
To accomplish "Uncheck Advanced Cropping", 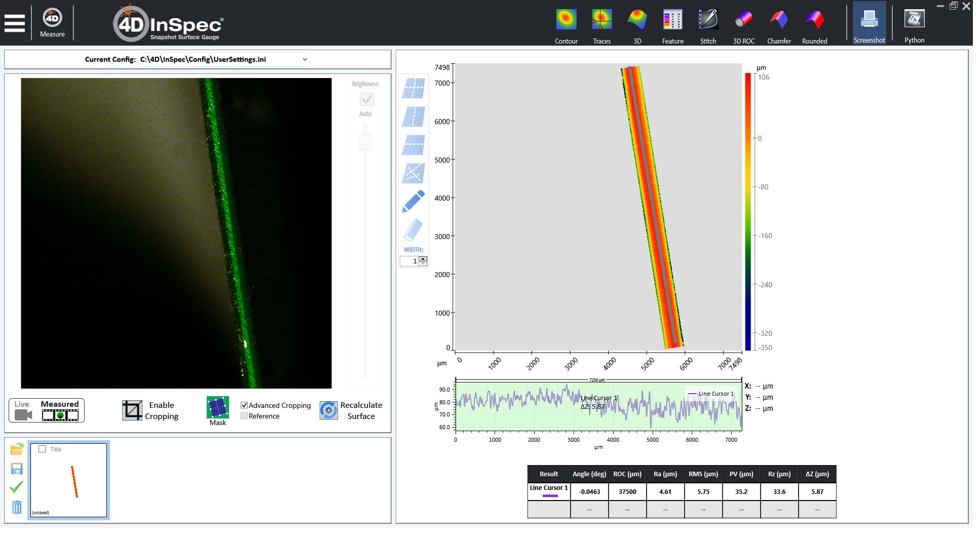I will (x=244, y=405).
